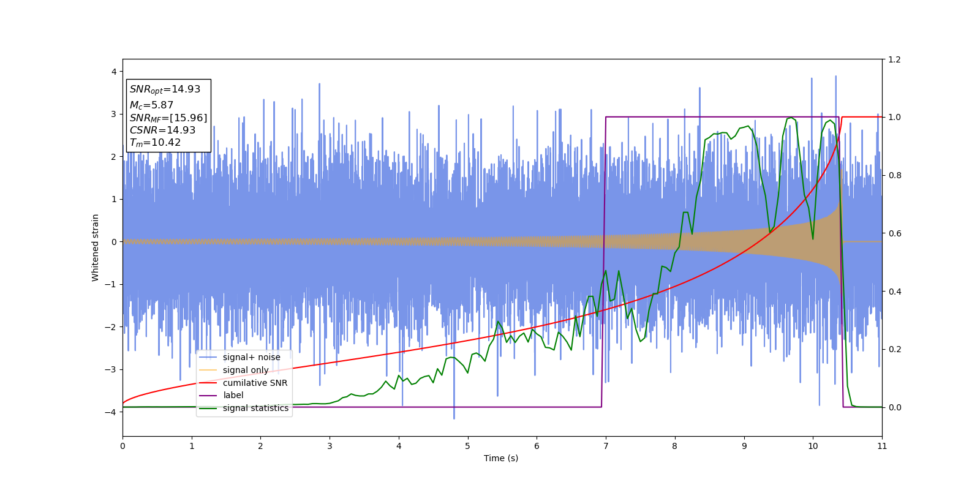Viewport: 980px width, 490px height.
Task: Click x-axis tick label 11
Action: tap(882, 446)
